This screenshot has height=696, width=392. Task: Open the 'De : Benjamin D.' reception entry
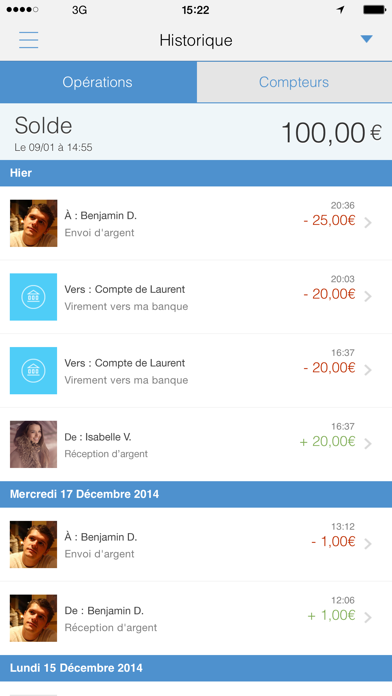click(x=196, y=618)
